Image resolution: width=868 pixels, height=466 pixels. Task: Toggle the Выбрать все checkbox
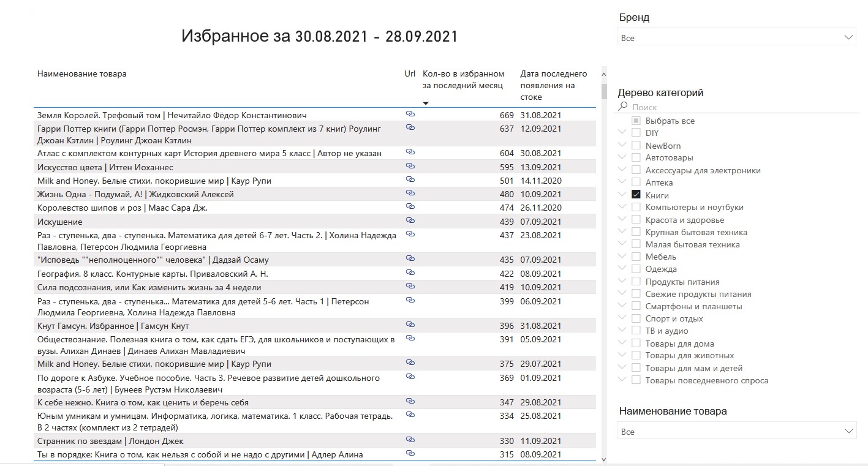click(x=636, y=121)
